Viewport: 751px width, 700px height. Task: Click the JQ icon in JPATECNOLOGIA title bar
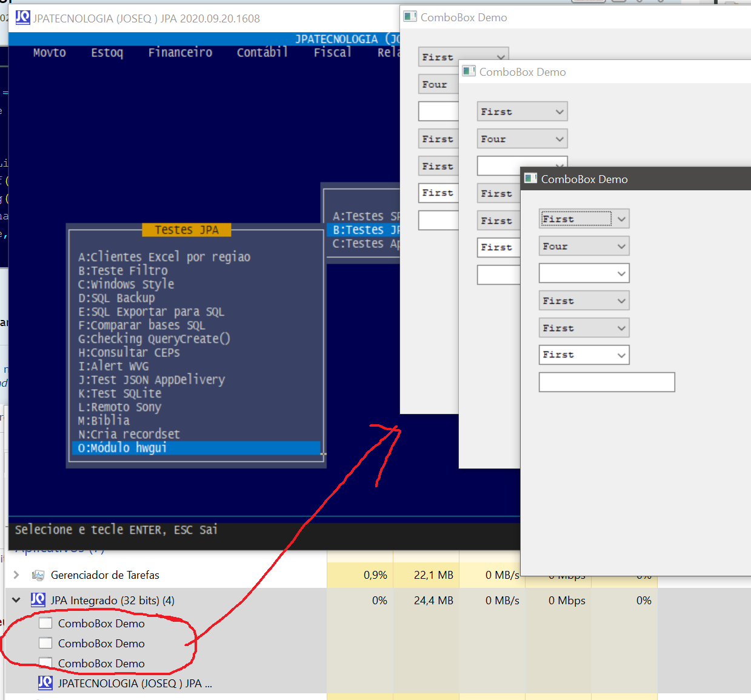click(22, 18)
